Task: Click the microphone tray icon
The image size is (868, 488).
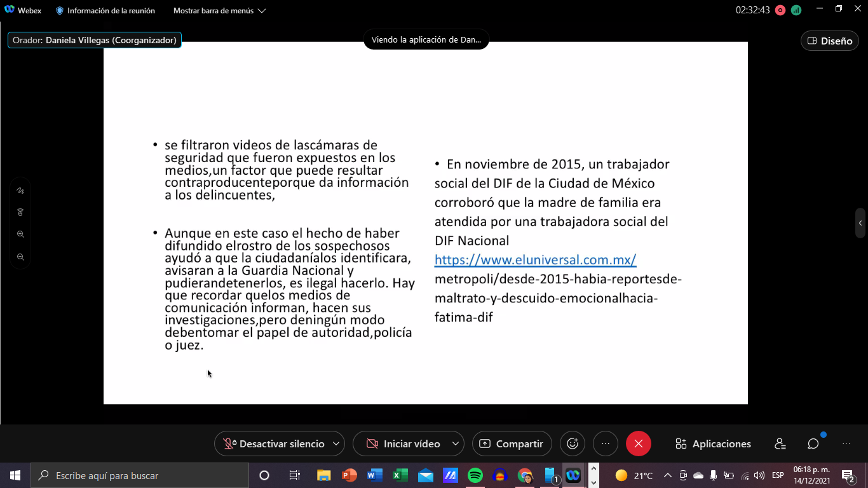Action: point(714,475)
